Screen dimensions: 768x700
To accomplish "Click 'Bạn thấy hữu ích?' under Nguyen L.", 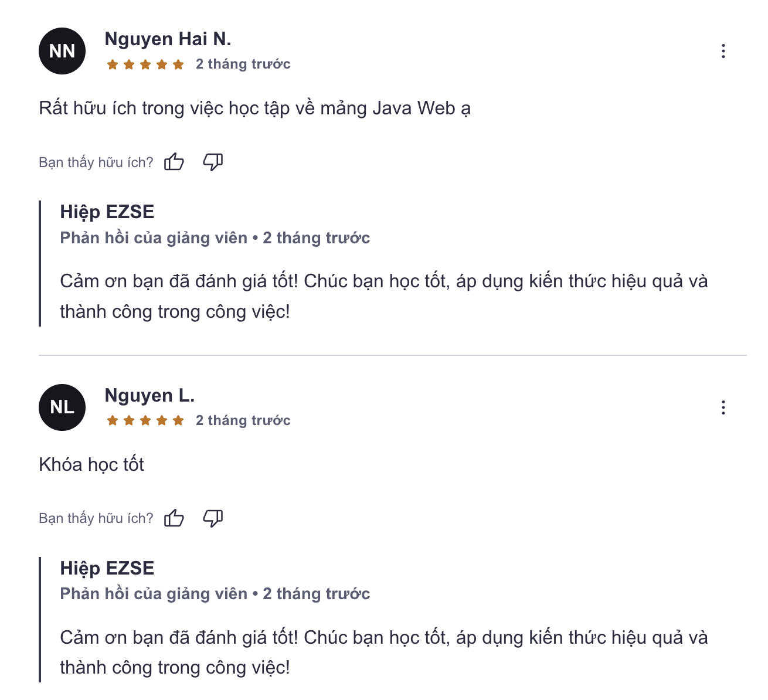I will click(x=96, y=518).
